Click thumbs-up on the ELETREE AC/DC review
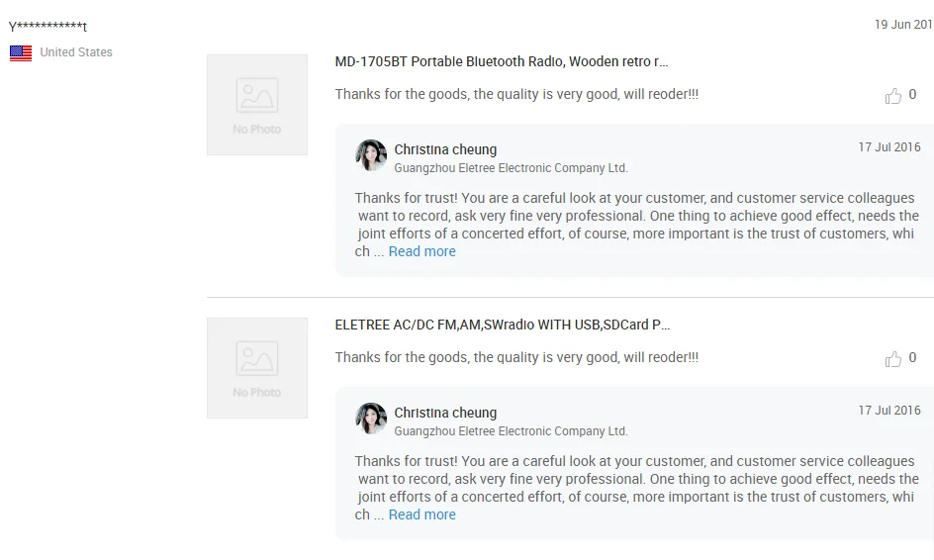This screenshot has height=560, width=934. (892, 358)
